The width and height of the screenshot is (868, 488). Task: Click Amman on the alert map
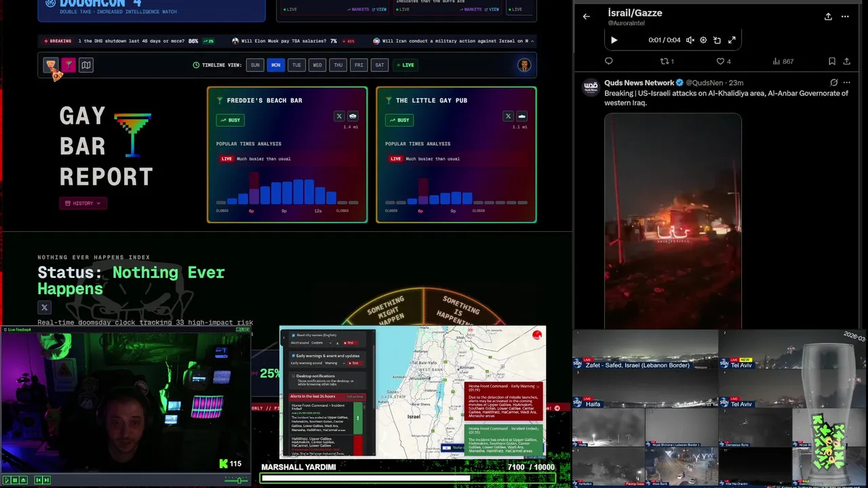point(467,368)
